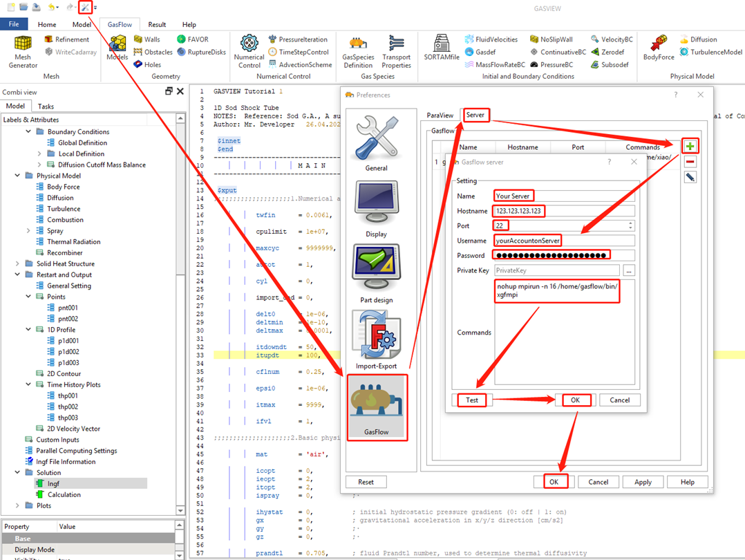Expand the Local Definition tree node
The height and width of the screenshot is (560, 745).
tap(39, 153)
